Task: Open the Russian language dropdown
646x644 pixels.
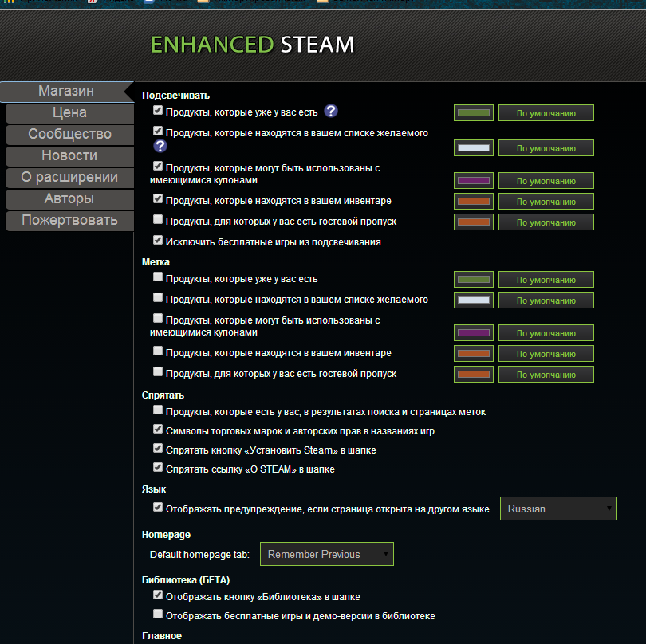Action: click(558, 509)
